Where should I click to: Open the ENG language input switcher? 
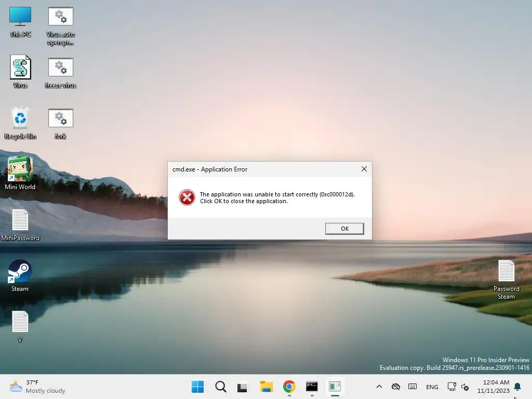coord(432,387)
